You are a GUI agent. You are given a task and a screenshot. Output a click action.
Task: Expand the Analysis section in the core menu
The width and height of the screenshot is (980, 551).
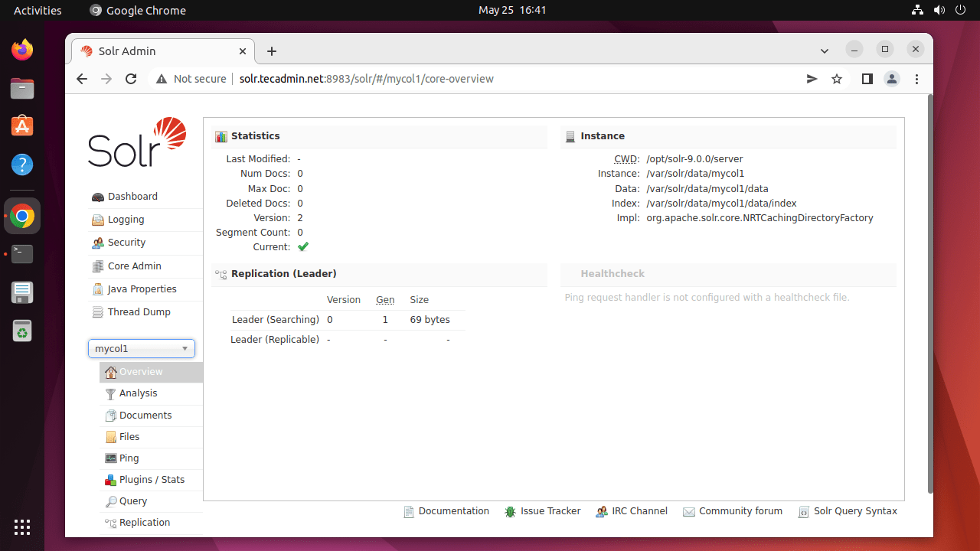click(x=138, y=393)
